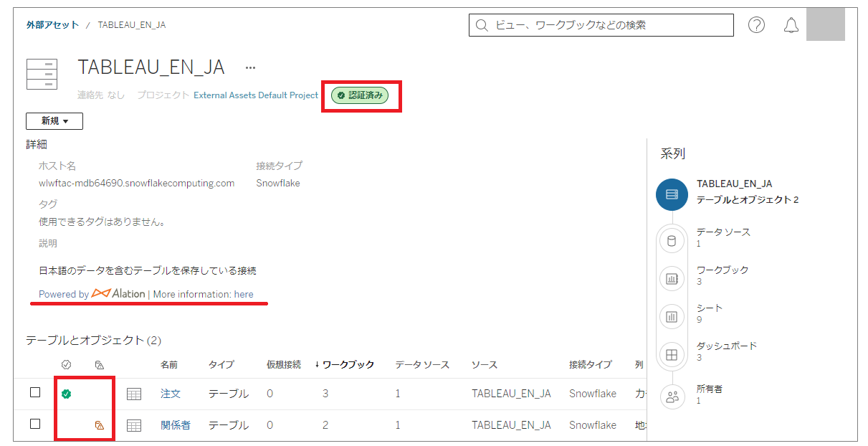Select the checkbox for the 注文 row
The width and height of the screenshot is (868, 446).
tap(35, 392)
